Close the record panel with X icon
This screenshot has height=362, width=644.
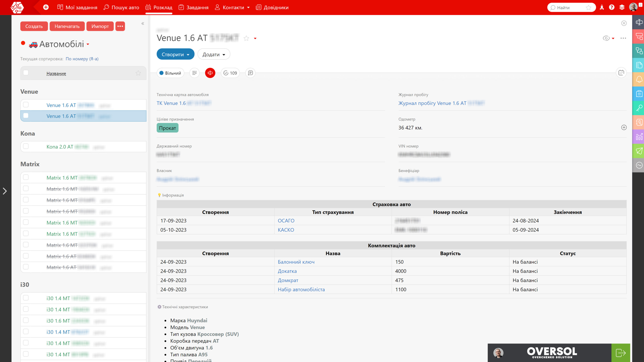[624, 23]
